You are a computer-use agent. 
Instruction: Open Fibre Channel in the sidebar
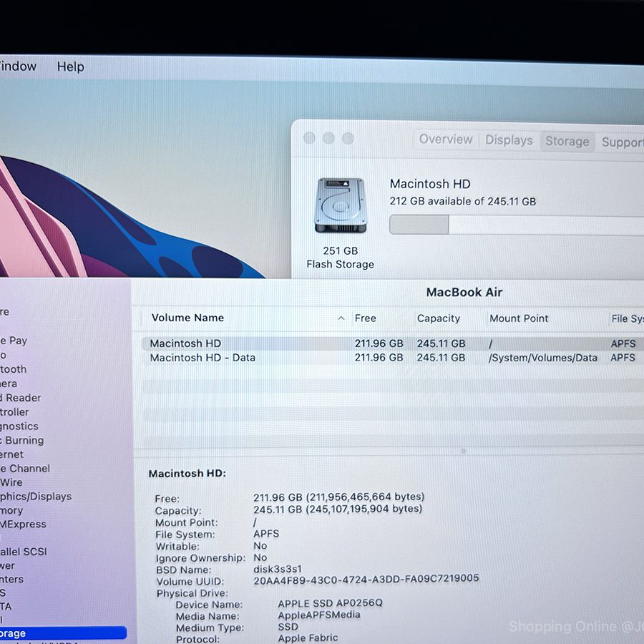click(25, 468)
